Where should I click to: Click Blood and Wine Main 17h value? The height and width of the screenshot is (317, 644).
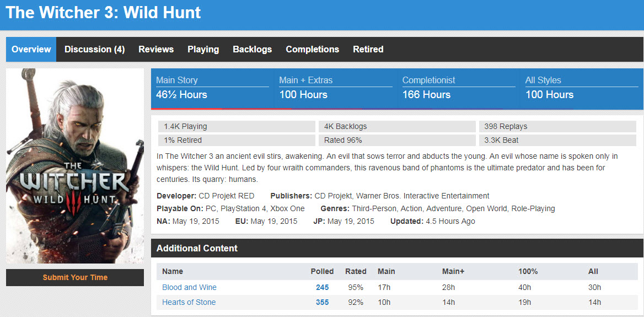point(383,287)
